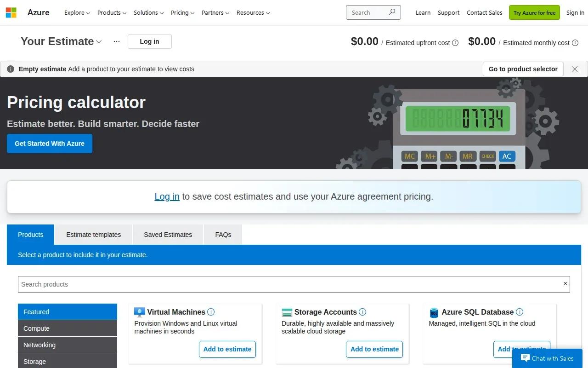This screenshot has width=588, height=368.
Task: Show info for estimated monthly cost
Action: tap(574, 43)
